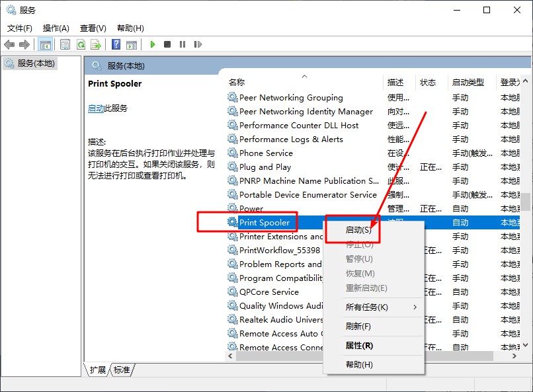The height and width of the screenshot is (392, 533).
Task: Switch to the 标准 tab
Action: 122,370
